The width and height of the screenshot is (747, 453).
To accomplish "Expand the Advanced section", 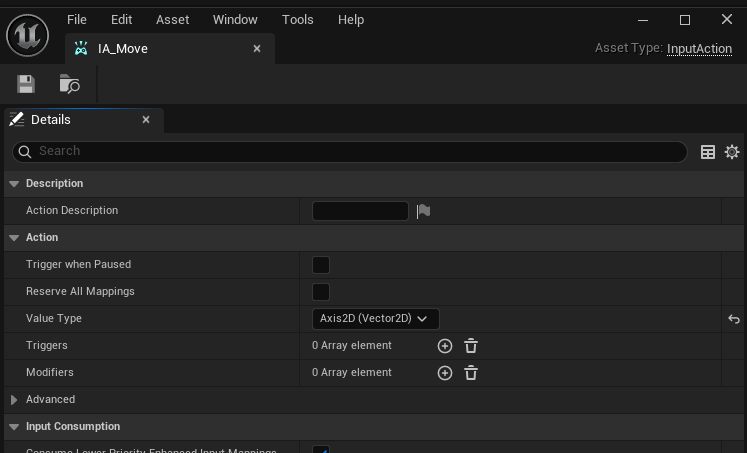I will (x=14, y=400).
